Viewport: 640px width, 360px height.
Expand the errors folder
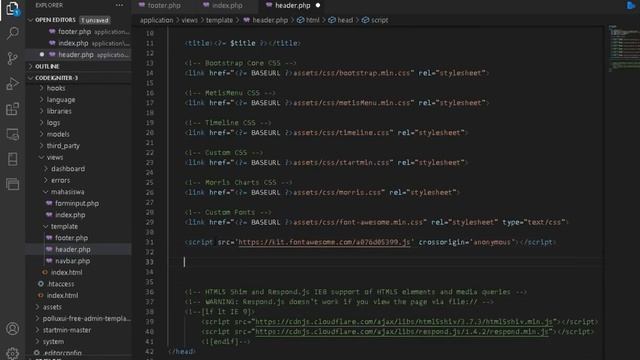coord(60,180)
